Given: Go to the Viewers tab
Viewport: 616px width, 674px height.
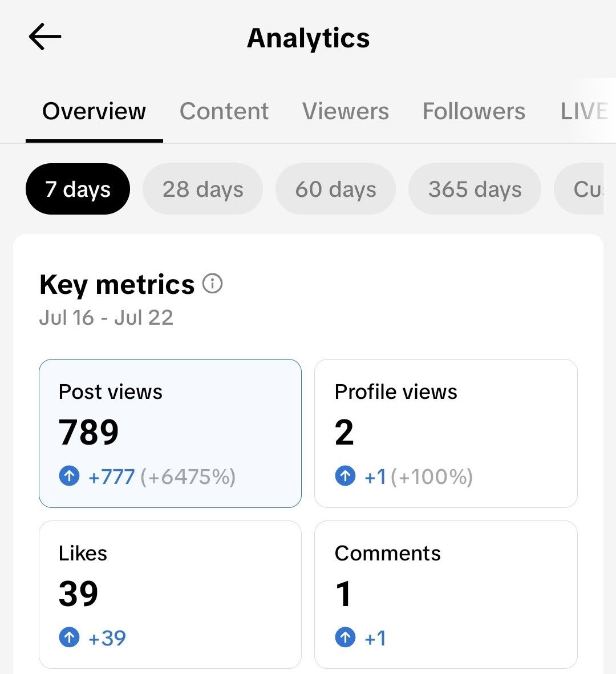Looking at the screenshot, I should (x=345, y=111).
